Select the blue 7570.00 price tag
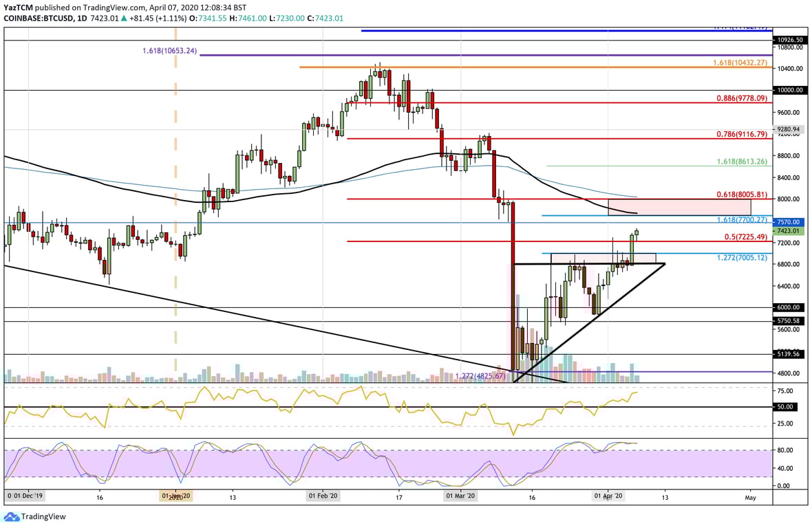Viewport: 812px width, 528px height. [790, 222]
